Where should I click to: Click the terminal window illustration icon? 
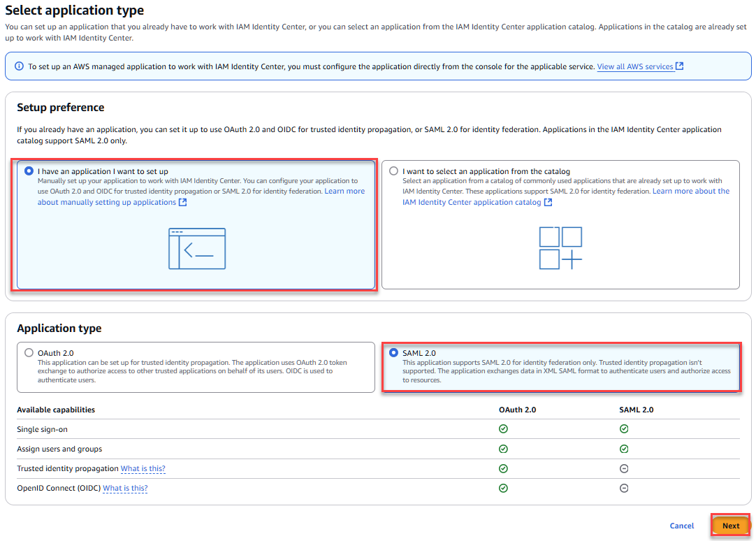tap(197, 248)
